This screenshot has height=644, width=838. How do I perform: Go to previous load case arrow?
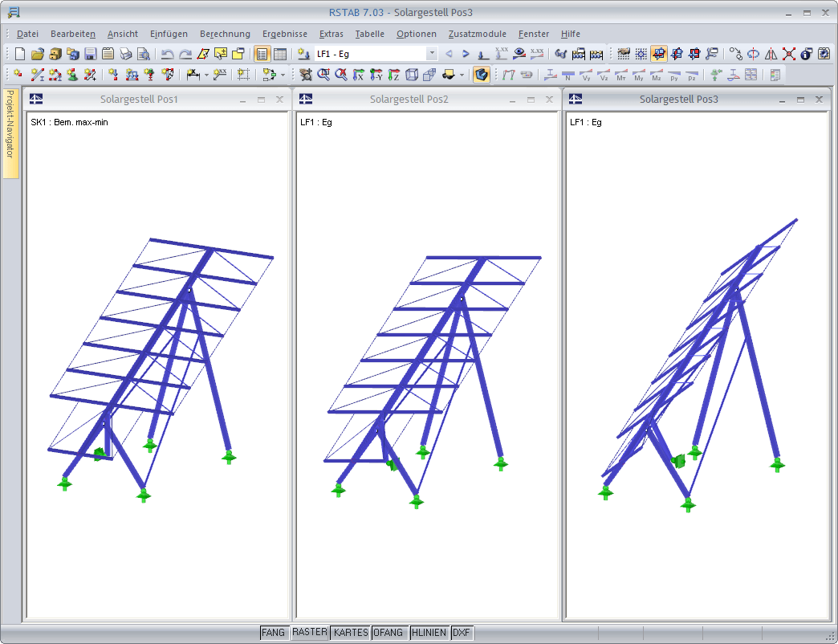(449, 54)
